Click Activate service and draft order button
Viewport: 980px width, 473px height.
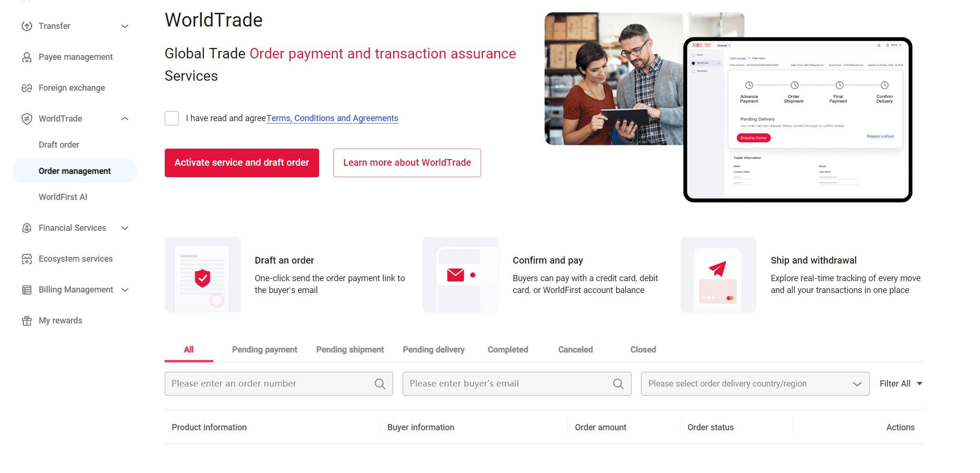point(242,163)
